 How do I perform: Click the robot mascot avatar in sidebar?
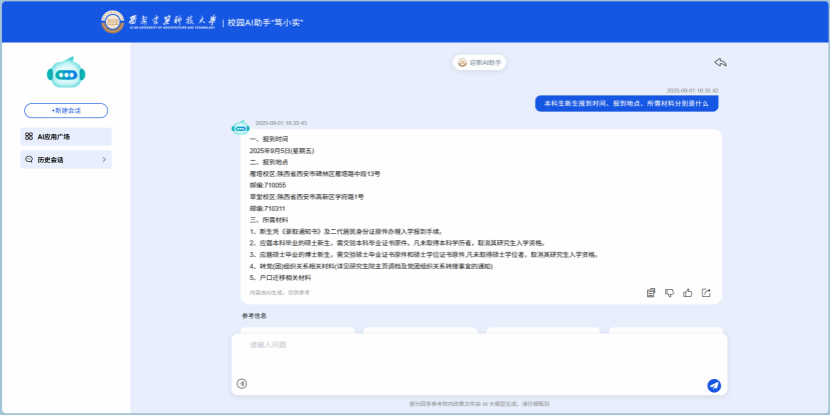pos(66,73)
